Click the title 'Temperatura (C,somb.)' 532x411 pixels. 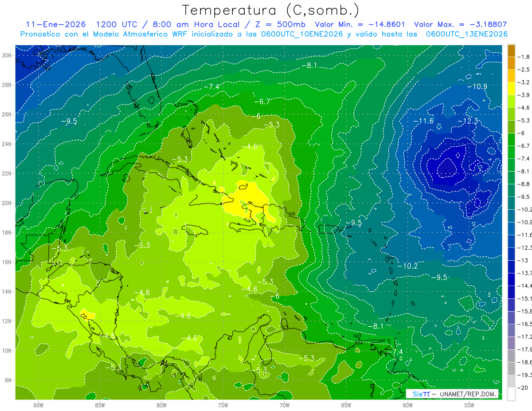[x=270, y=10]
